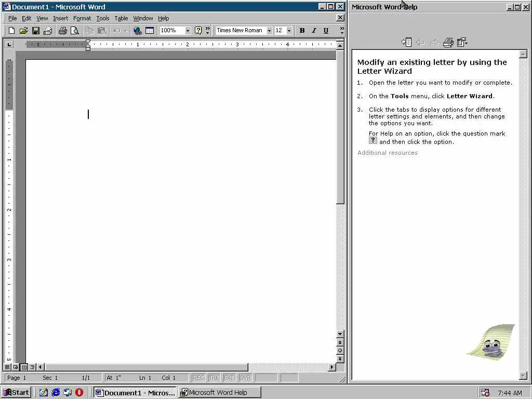Image resolution: width=532 pixels, height=399 pixels.
Task: Click the Paste toolbar icon
Action: click(101, 31)
